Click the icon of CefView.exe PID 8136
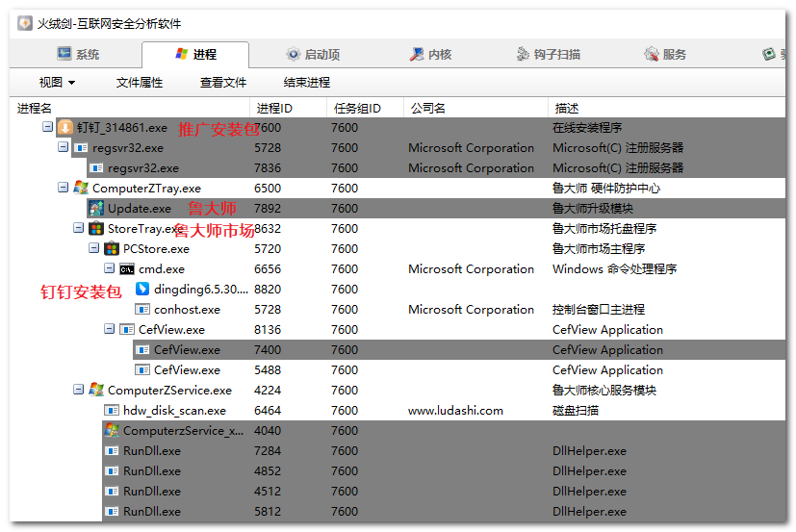796x532 pixels. point(127,329)
